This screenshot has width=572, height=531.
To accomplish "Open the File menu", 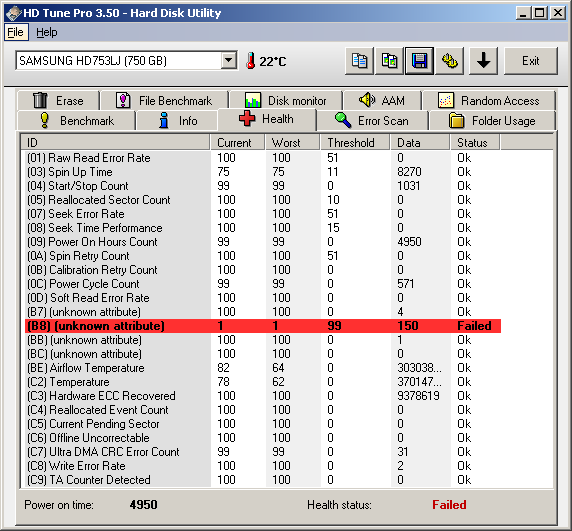I will coord(15,32).
